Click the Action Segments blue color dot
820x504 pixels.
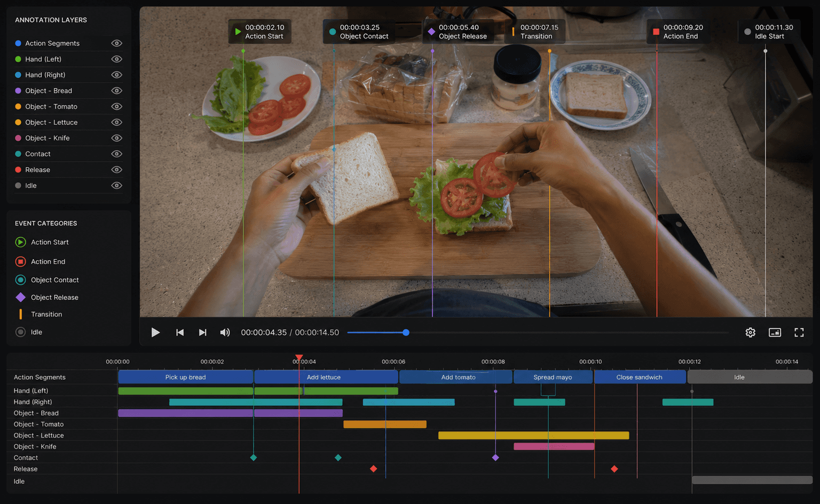tap(18, 43)
